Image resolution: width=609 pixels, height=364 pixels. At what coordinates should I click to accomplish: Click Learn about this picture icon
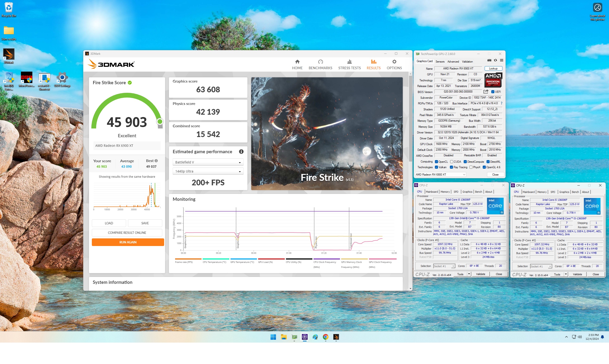[597, 11]
